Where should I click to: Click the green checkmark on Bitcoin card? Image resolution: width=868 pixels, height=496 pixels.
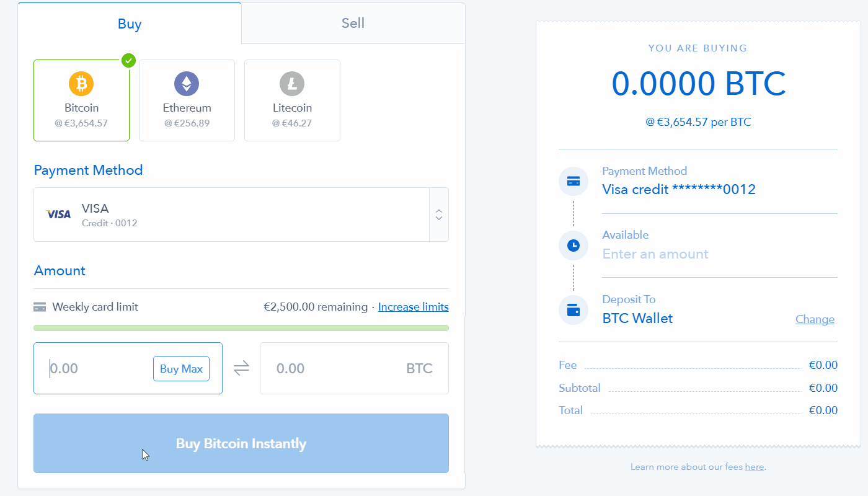(x=128, y=60)
